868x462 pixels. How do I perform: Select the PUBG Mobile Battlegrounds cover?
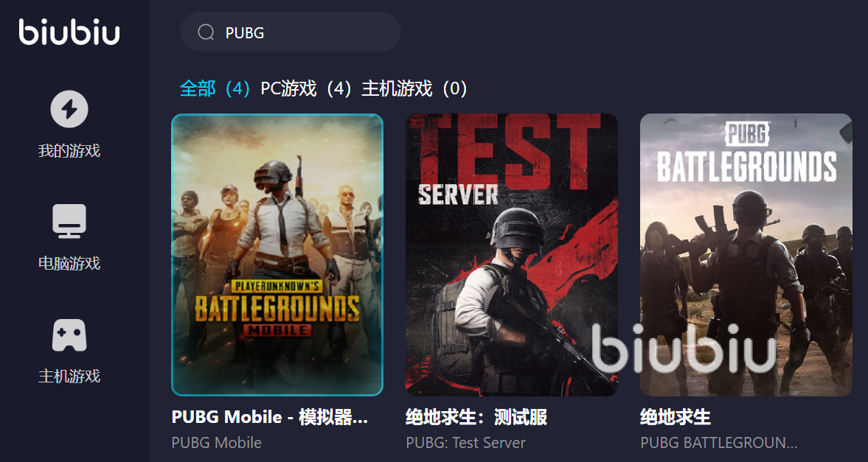277,254
